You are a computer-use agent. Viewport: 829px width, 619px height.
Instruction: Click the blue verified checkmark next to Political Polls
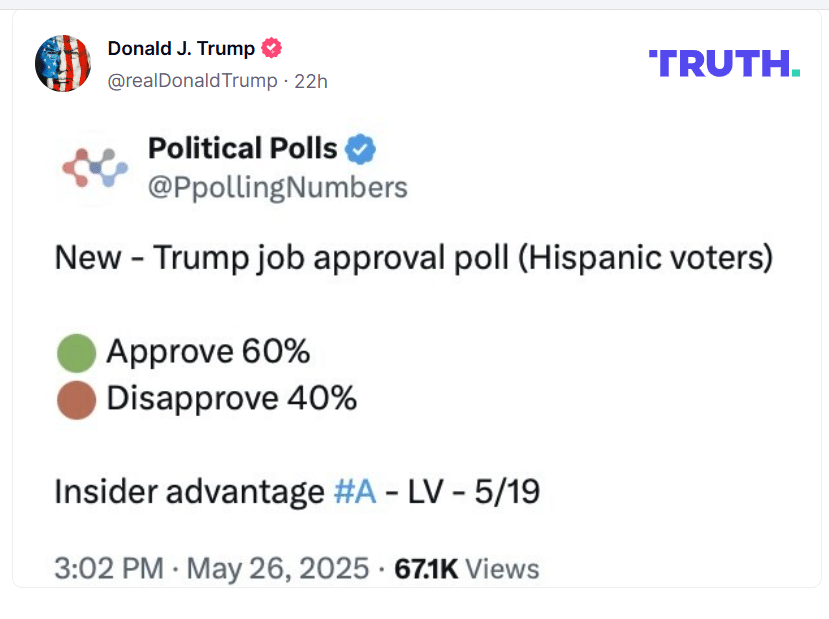click(360, 149)
